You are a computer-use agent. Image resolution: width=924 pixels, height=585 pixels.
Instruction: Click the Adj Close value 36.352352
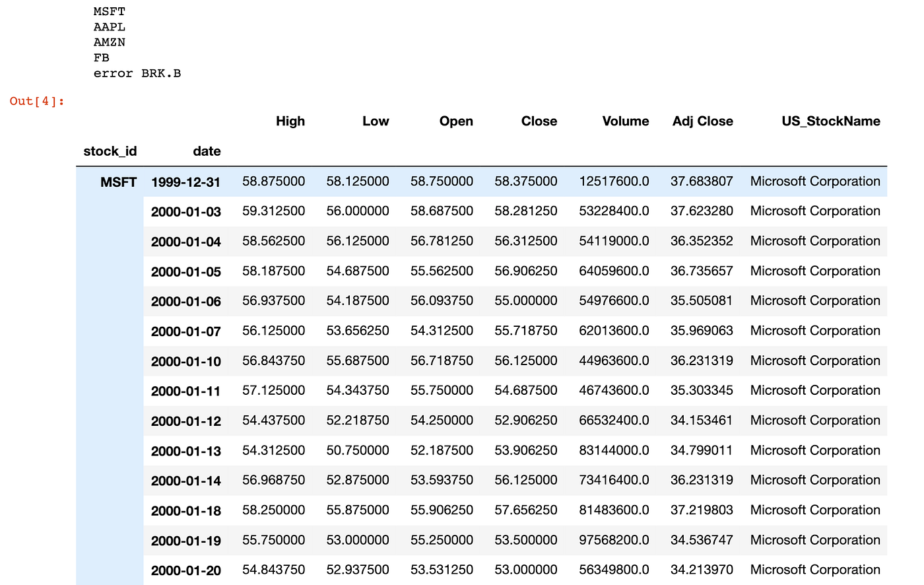click(702, 241)
